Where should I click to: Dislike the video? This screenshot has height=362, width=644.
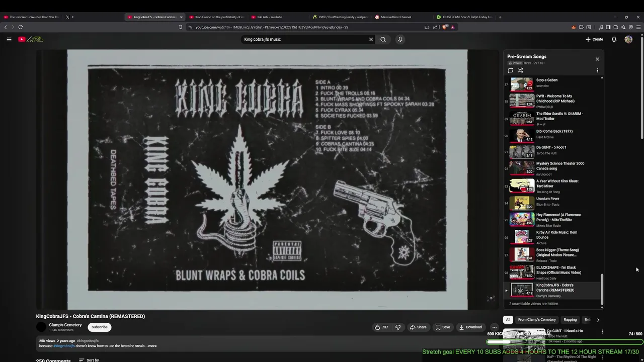[398, 327]
